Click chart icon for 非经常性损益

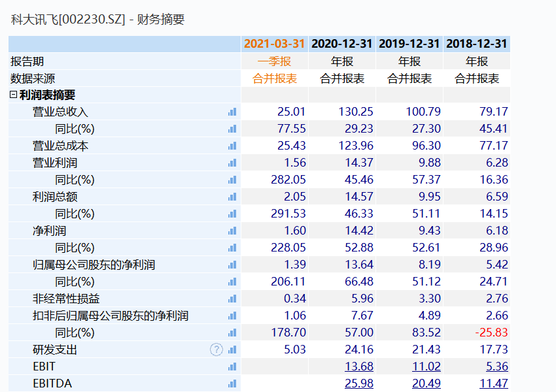click(x=232, y=299)
